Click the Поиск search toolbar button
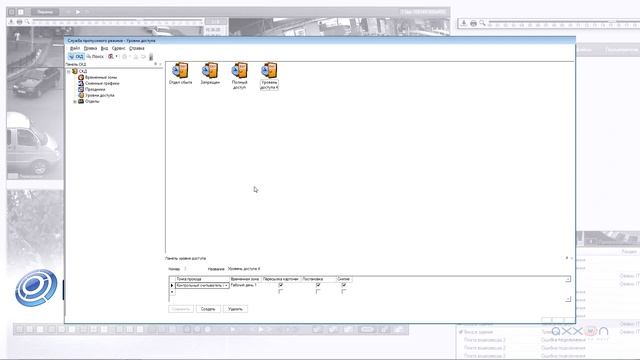The width and height of the screenshot is (640, 360). 95,56
